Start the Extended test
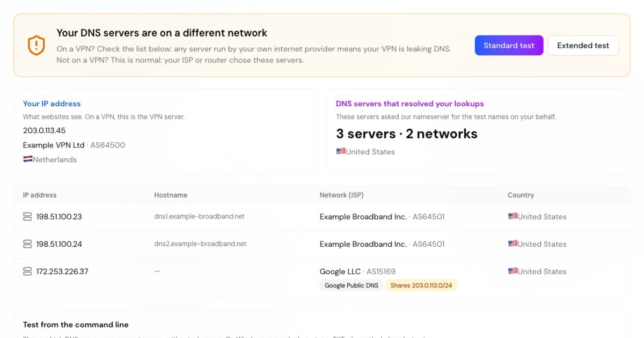 (x=583, y=46)
